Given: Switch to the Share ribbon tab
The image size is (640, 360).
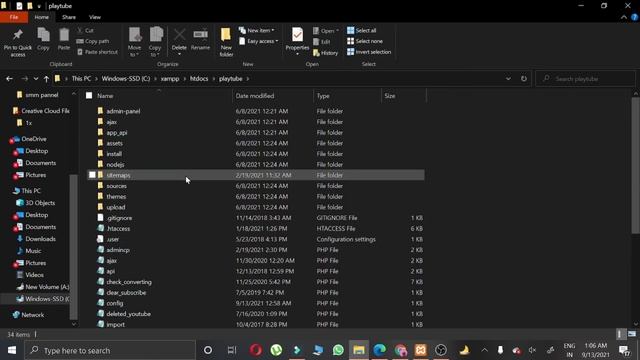Looking at the screenshot, I should pyautogui.click(x=69, y=17).
